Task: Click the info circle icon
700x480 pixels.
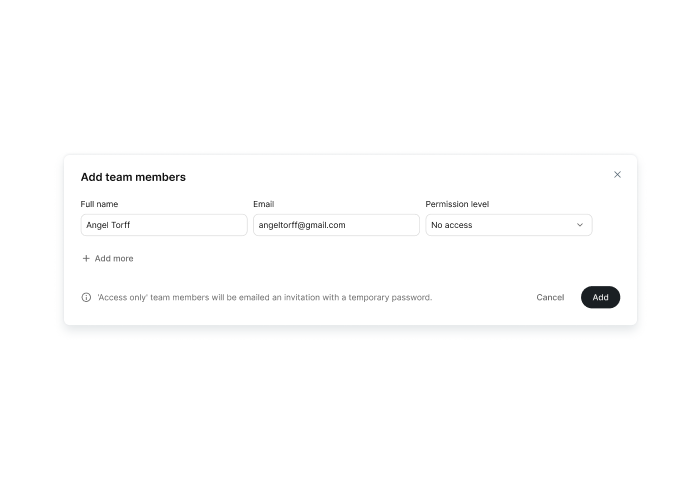Action: [86, 297]
